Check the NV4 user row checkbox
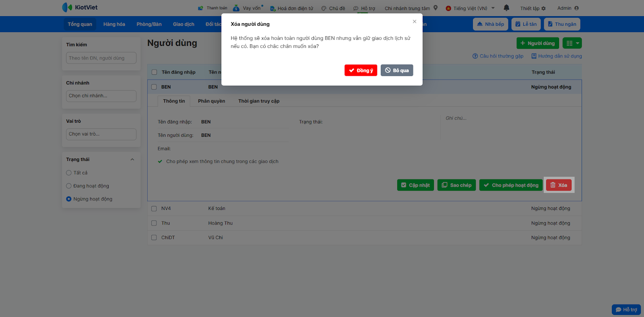The image size is (644, 317). pyautogui.click(x=154, y=208)
